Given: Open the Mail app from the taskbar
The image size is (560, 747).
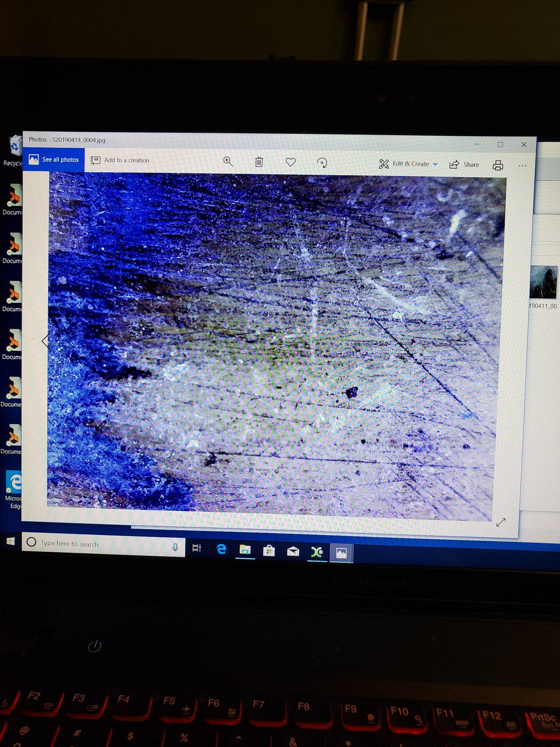Looking at the screenshot, I should click(x=293, y=552).
